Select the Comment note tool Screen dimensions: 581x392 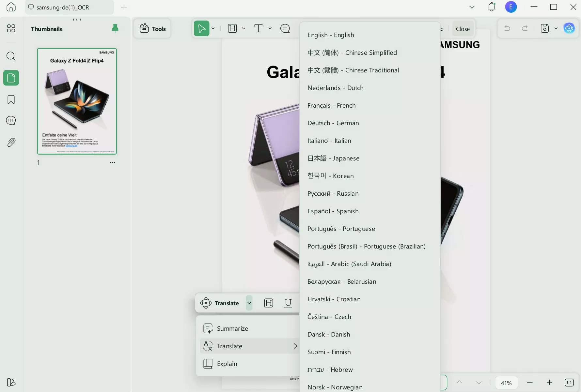click(x=285, y=29)
